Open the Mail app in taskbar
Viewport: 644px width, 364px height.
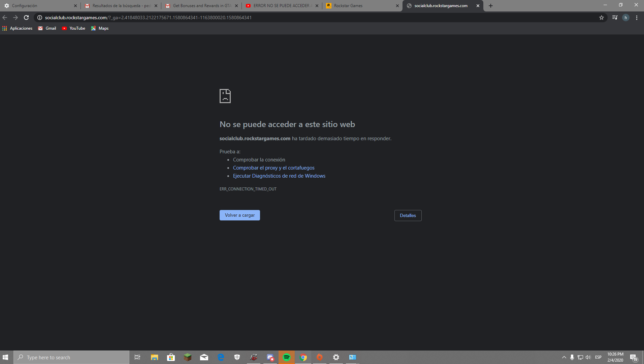pos(204,357)
